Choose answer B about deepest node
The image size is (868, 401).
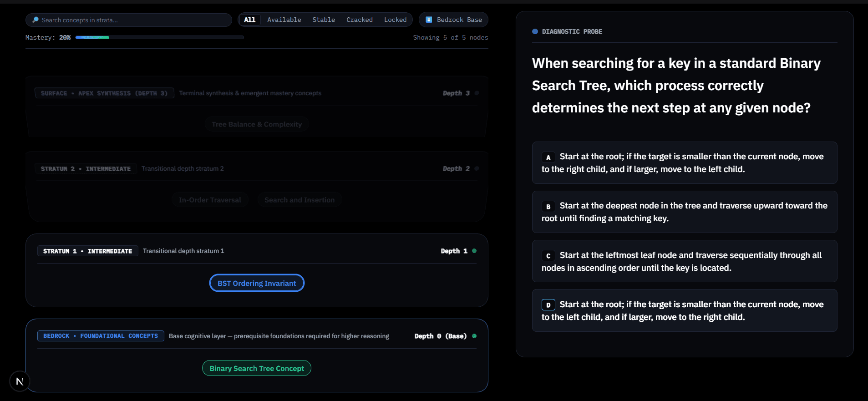click(685, 212)
